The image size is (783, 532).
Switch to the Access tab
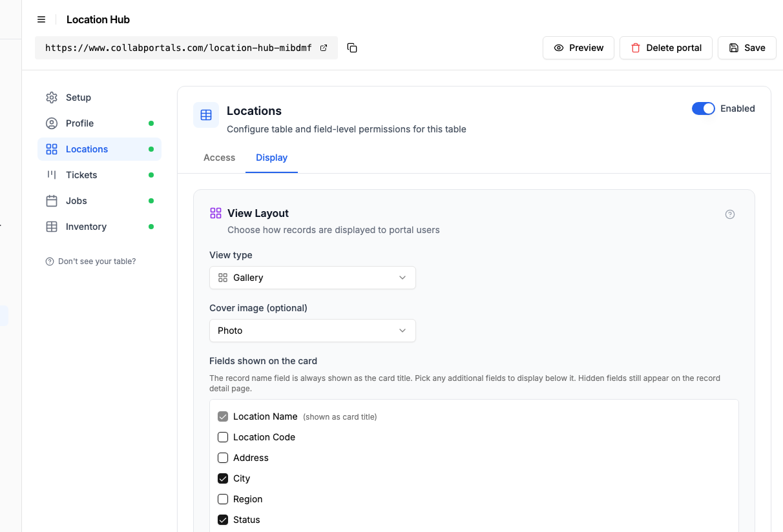[219, 158]
